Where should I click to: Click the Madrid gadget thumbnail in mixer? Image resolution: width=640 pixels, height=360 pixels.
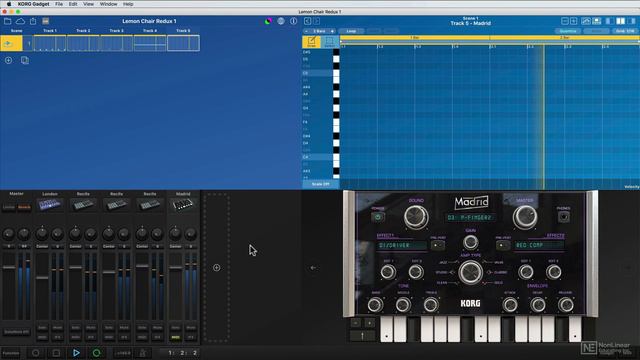(183, 204)
